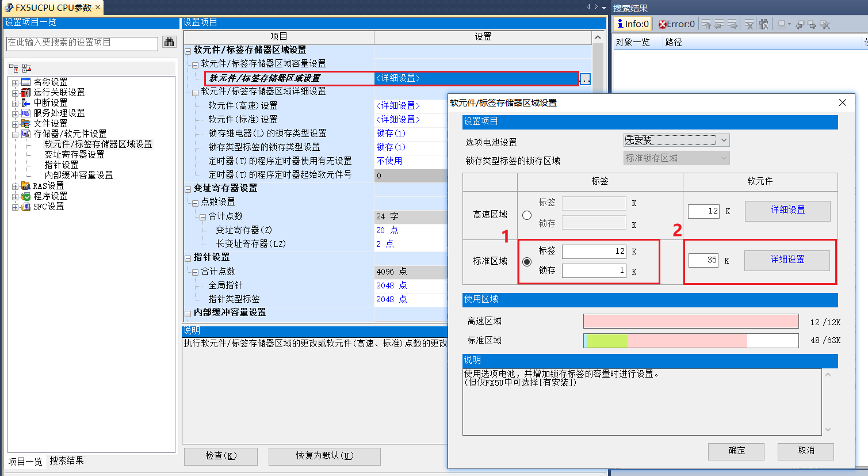Click the 程序设置 tree icon

click(26, 196)
